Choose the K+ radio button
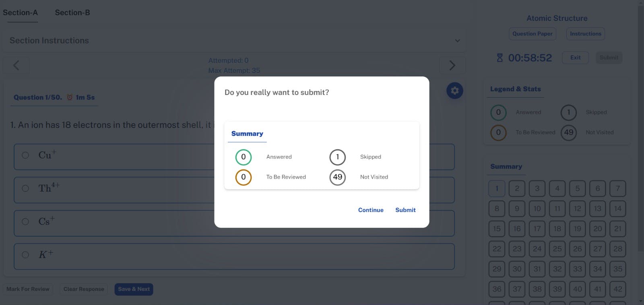This screenshot has width=644, height=305. click(25, 255)
